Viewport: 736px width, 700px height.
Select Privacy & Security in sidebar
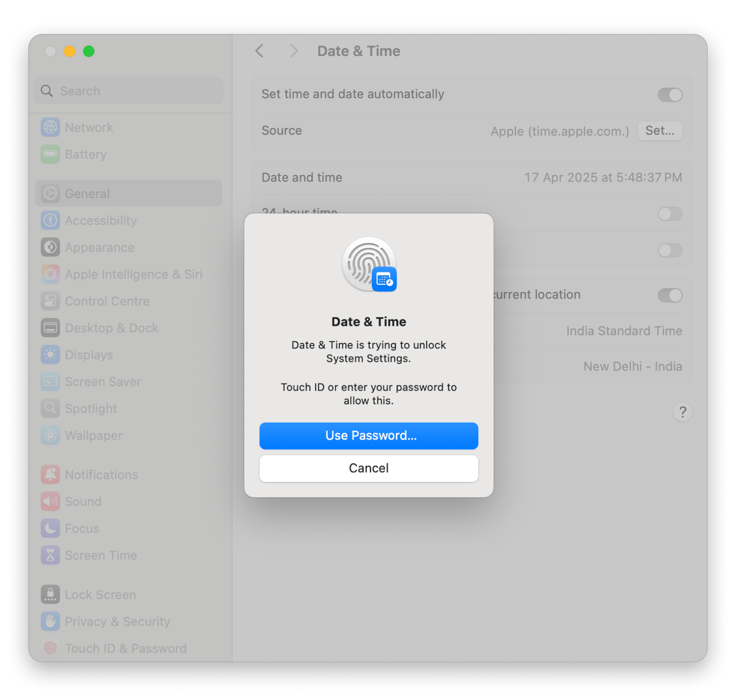[117, 622]
